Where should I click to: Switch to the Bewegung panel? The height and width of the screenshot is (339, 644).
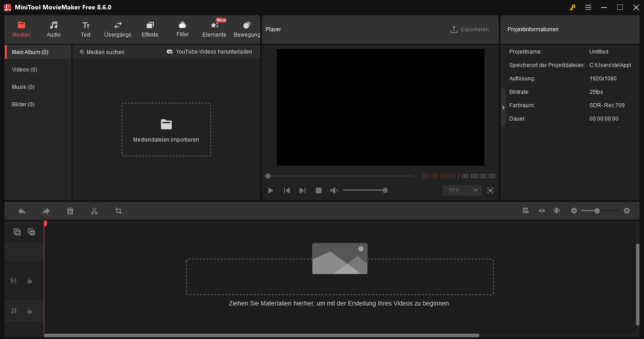[246, 29]
